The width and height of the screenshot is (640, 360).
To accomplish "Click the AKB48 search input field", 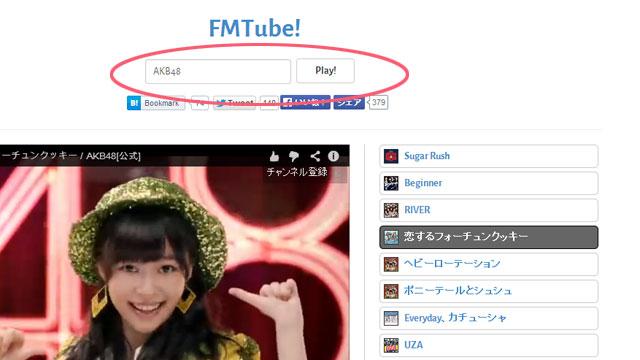I will click(218, 71).
